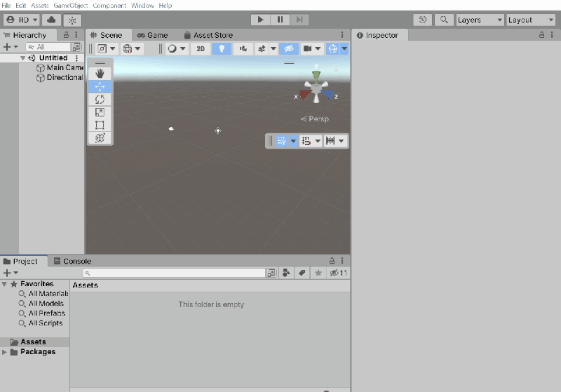This screenshot has width=561, height=392.
Task: Open the Undo History button
Action: coord(423,20)
